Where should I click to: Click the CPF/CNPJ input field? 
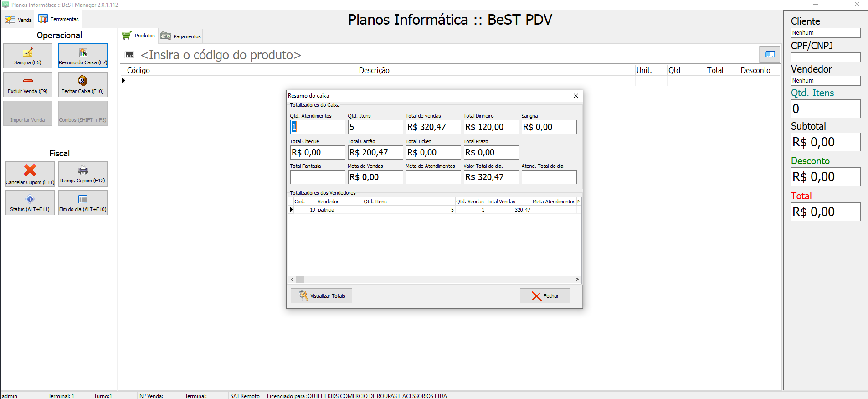826,57
